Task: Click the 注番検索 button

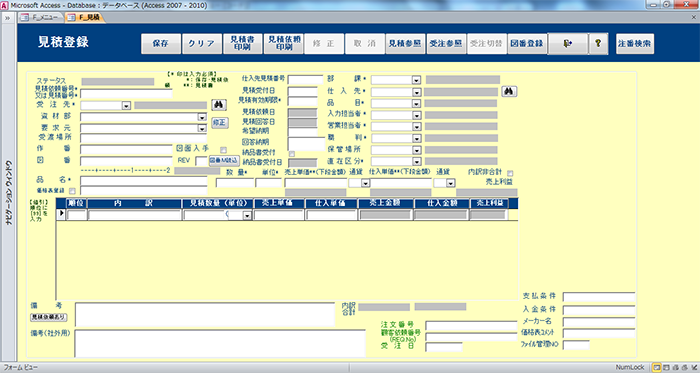Action: click(x=634, y=44)
